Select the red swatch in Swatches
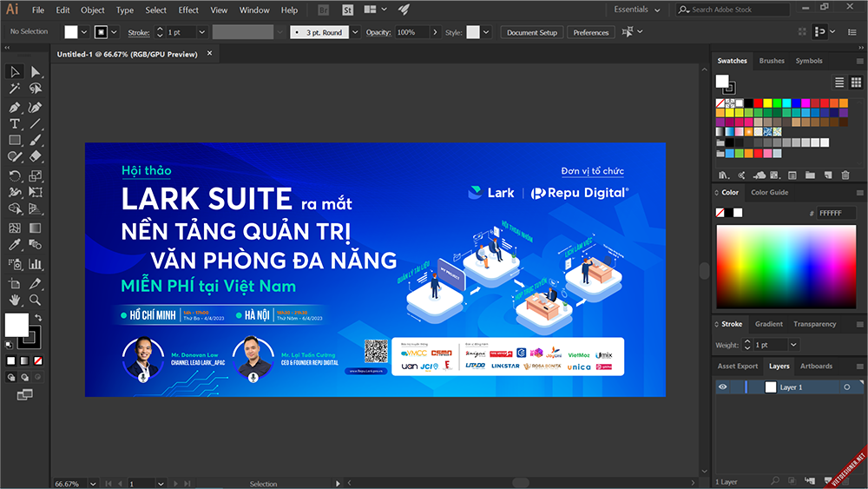Image resolution: width=868 pixels, height=489 pixels. pyautogui.click(x=758, y=103)
